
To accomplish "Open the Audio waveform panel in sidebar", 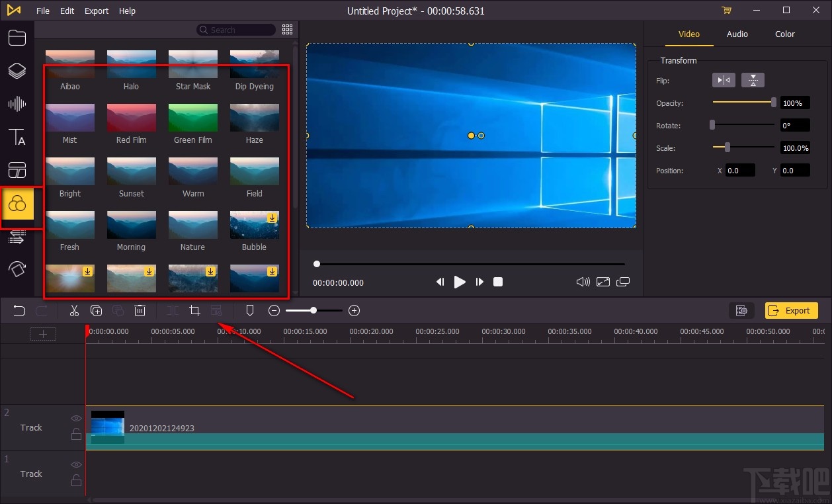I will (17, 104).
